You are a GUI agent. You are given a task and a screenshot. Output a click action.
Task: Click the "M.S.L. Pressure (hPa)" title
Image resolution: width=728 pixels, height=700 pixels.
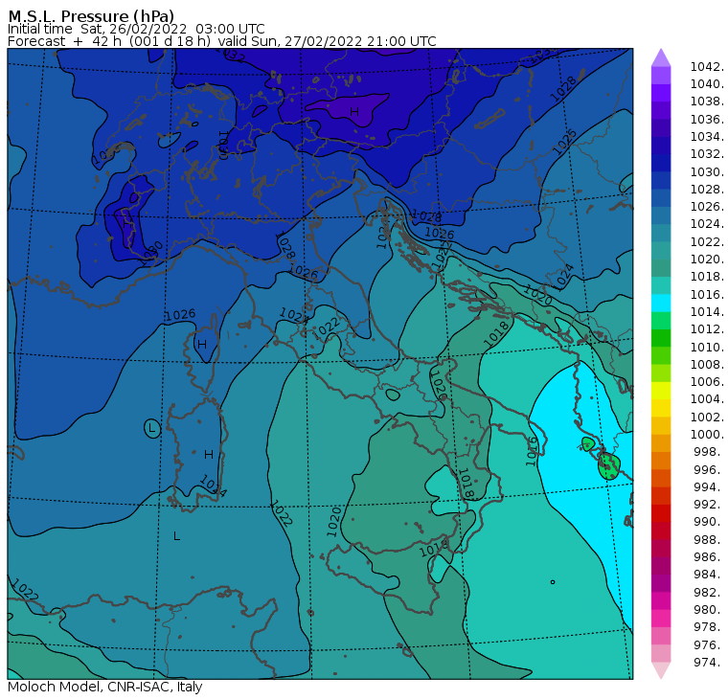tap(91, 16)
